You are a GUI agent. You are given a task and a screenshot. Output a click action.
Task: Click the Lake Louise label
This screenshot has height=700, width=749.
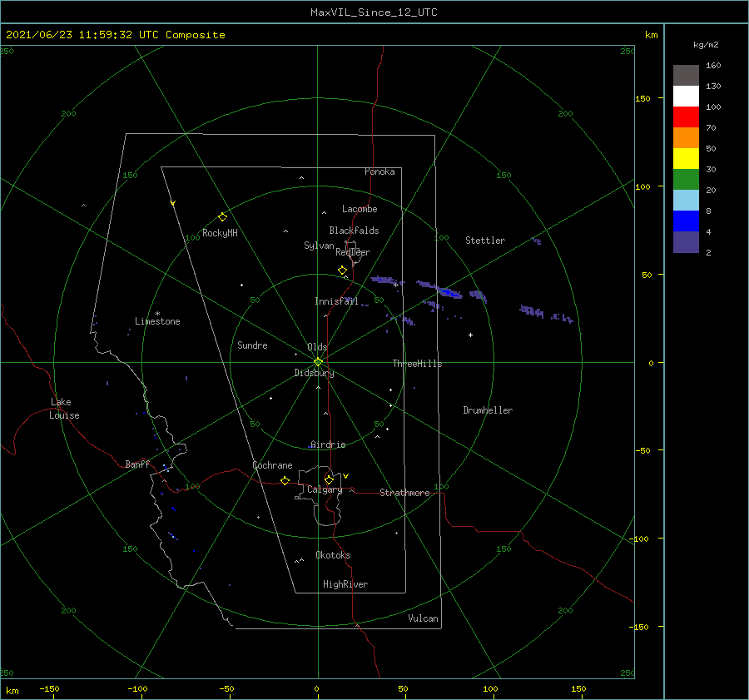(64, 409)
